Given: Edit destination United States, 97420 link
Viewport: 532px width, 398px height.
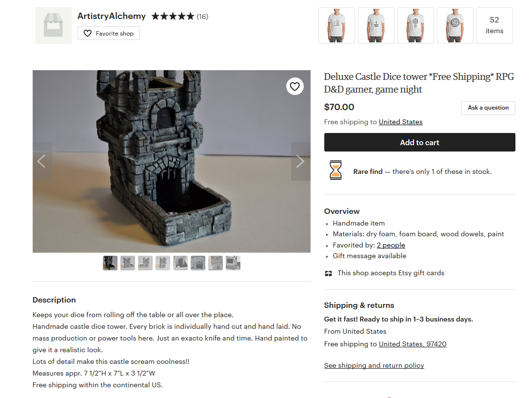Looking at the screenshot, I should tap(413, 344).
